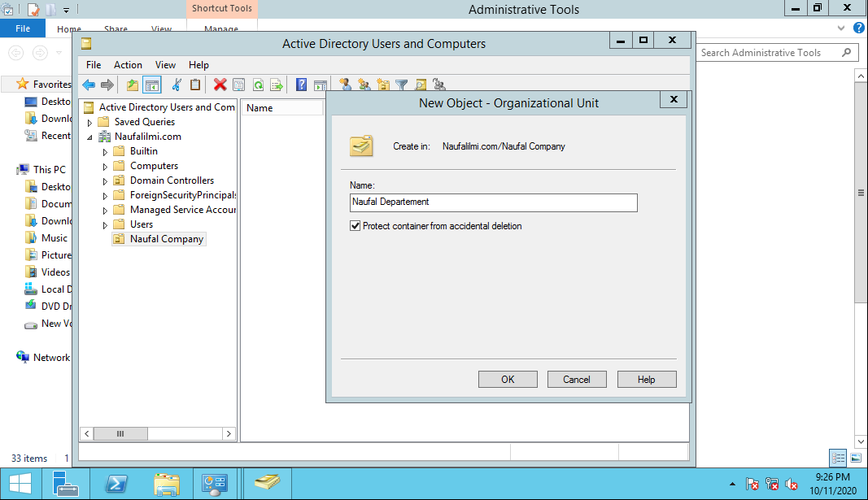Click console tree horizontal scrollbar thumb
Screen dimensions: 868x500
click(120, 433)
